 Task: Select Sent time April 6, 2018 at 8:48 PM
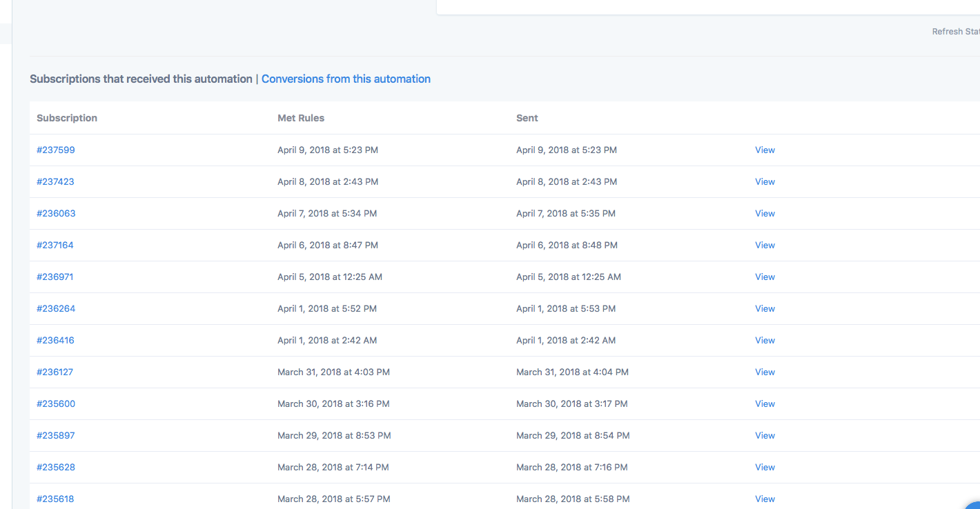point(567,245)
